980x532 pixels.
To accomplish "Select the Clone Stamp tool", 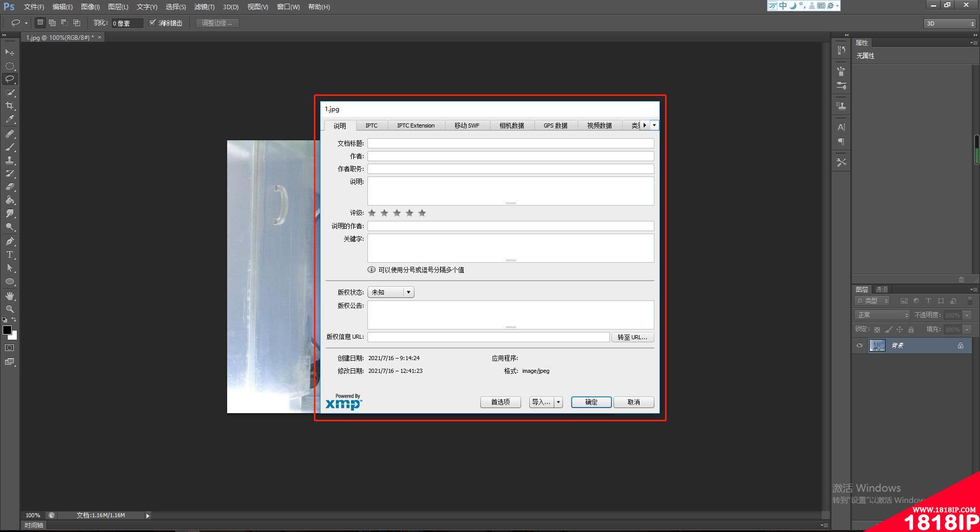I will pyautogui.click(x=10, y=160).
